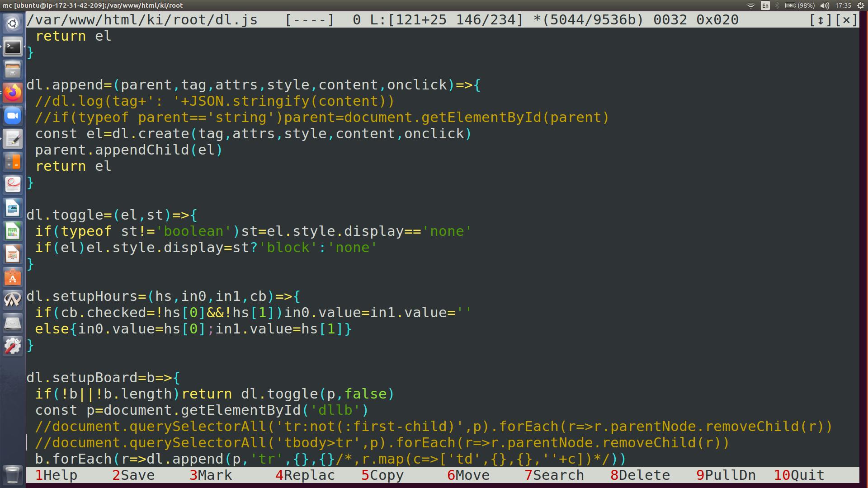Open the Trash in the dock

click(13, 474)
